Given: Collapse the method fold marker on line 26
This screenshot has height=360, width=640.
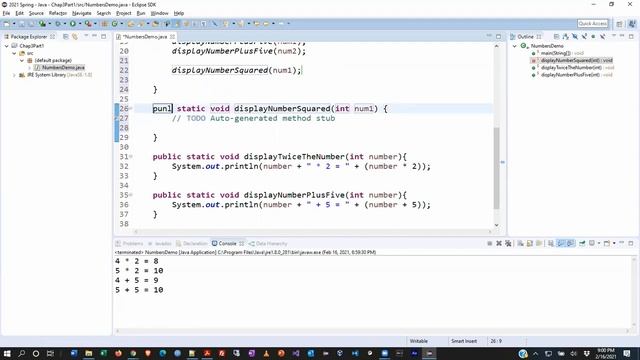Looking at the screenshot, I should [131, 109].
